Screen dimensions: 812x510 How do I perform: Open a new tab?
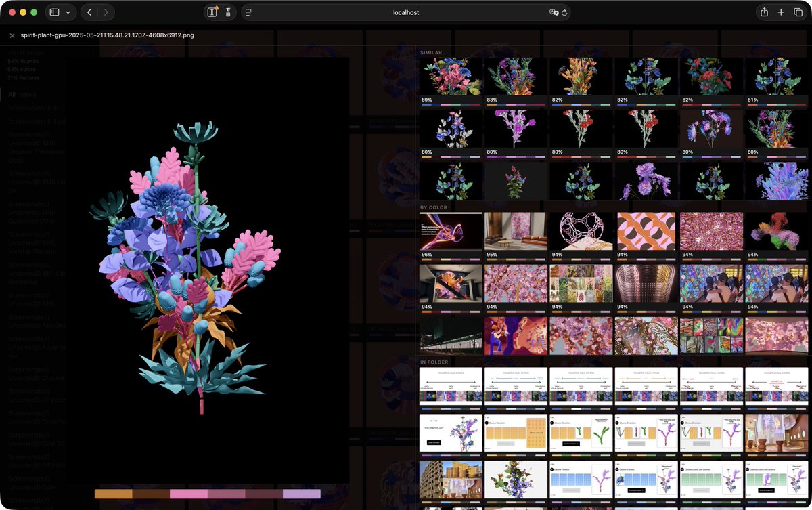pos(781,12)
